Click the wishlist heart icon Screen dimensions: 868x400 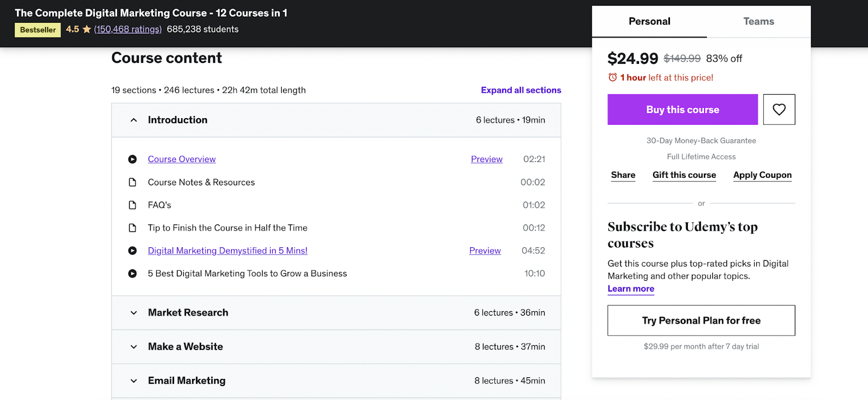[x=779, y=109]
